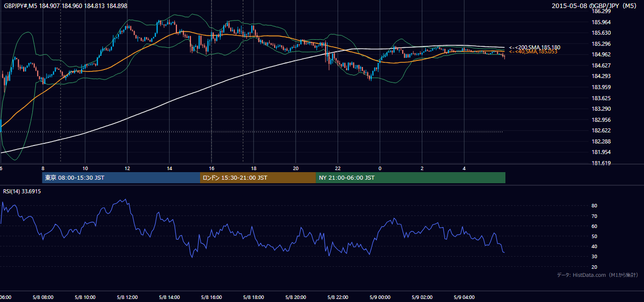This screenshot has height=302, width=644.
Task: Select the ロンドン 15:30-21:00 JST session bar
Action: pos(258,178)
